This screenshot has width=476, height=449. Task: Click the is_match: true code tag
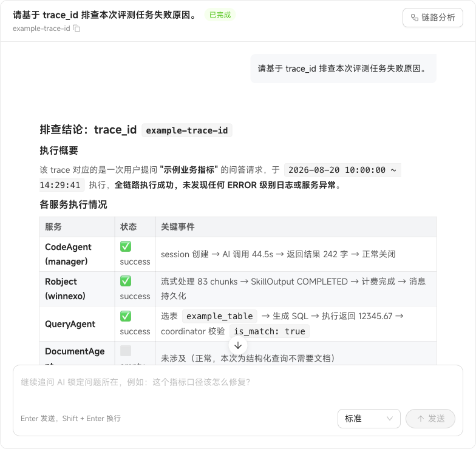tap(270, 331)
